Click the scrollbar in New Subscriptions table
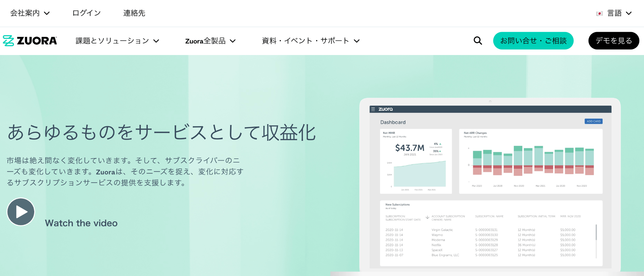644x276 pixels. [596, 232]
